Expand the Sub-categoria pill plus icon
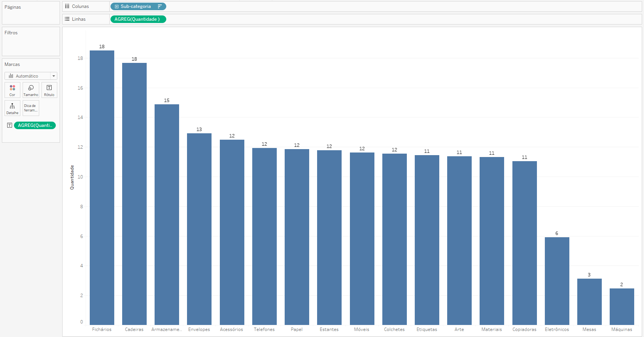This screenshot has height=337, width=644. coord(117,6)
